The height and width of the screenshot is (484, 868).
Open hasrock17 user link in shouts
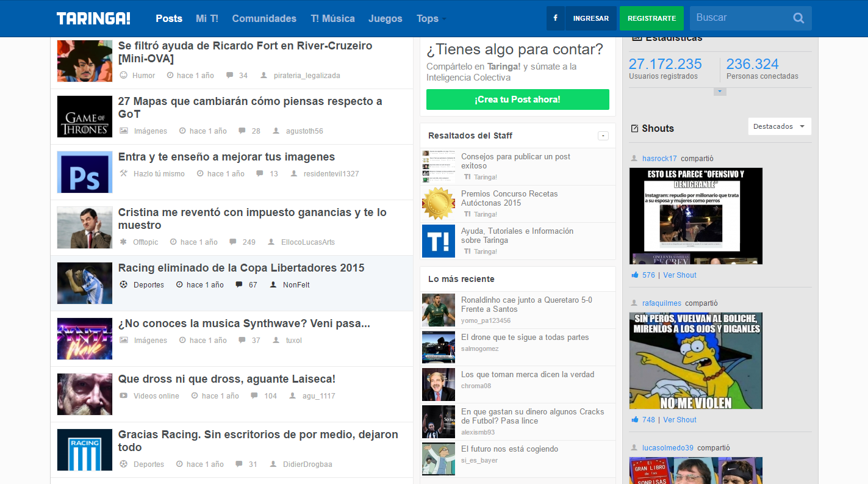pyautogui.click(x=659, y=159)
